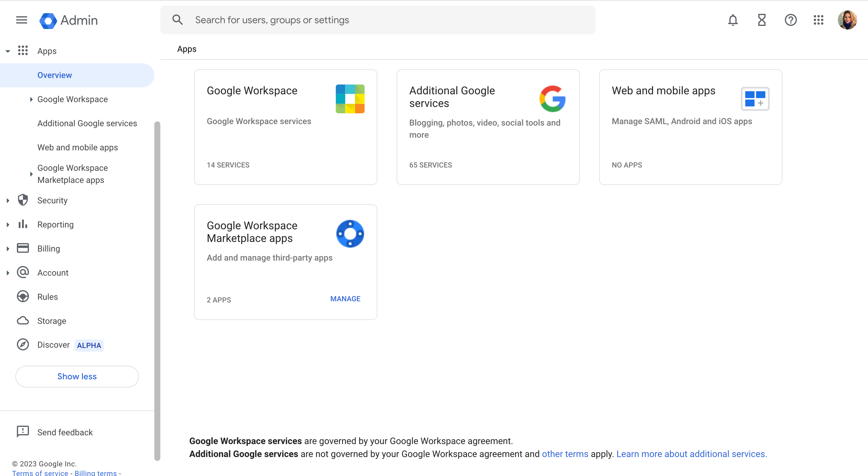The height and width of the screenshot is (476, 868).
Task: Click the Reporting bar chart icon
Action: point(22,224)
